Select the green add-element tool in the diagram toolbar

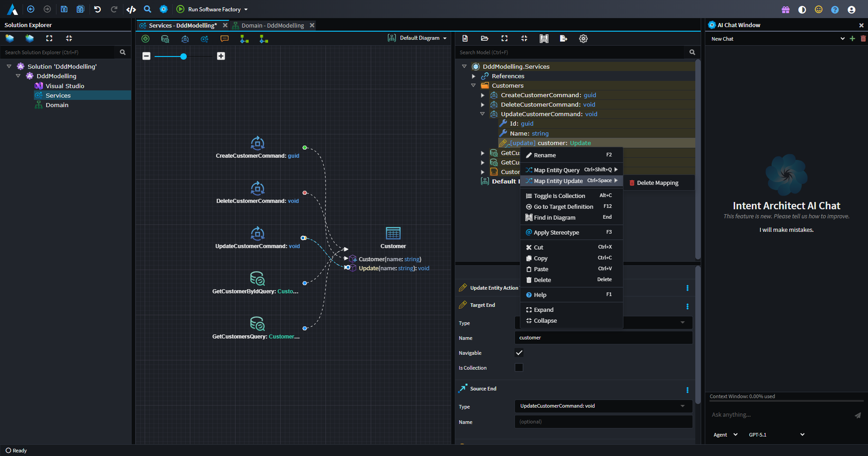[146, 39]
